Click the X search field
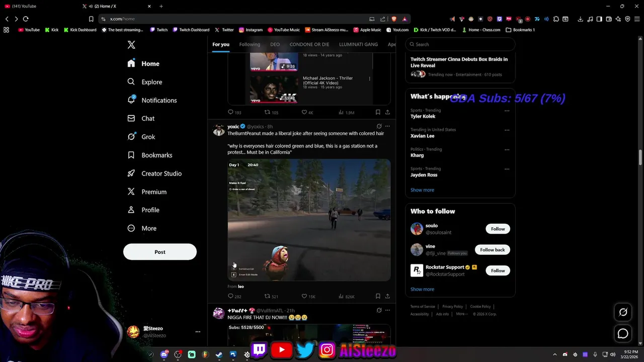This screenshot has width=644, height=362. [x=460, y=44]
